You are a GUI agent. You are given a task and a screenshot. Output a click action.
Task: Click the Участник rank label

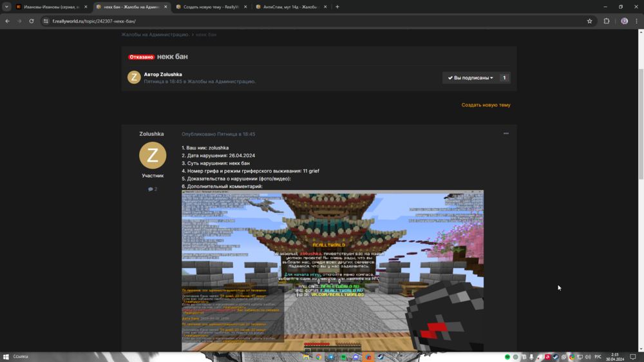(x=153, y=176)
